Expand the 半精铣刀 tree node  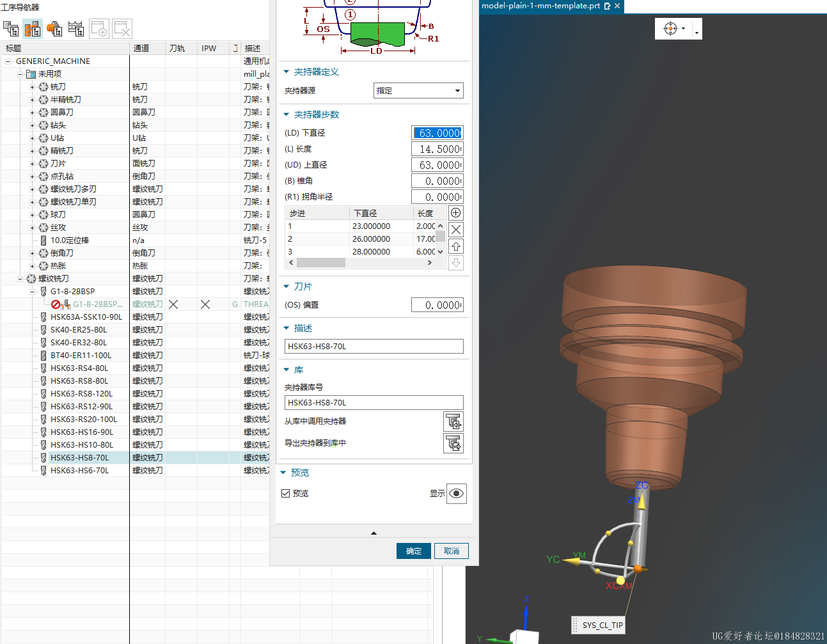(x=33, y=100)
